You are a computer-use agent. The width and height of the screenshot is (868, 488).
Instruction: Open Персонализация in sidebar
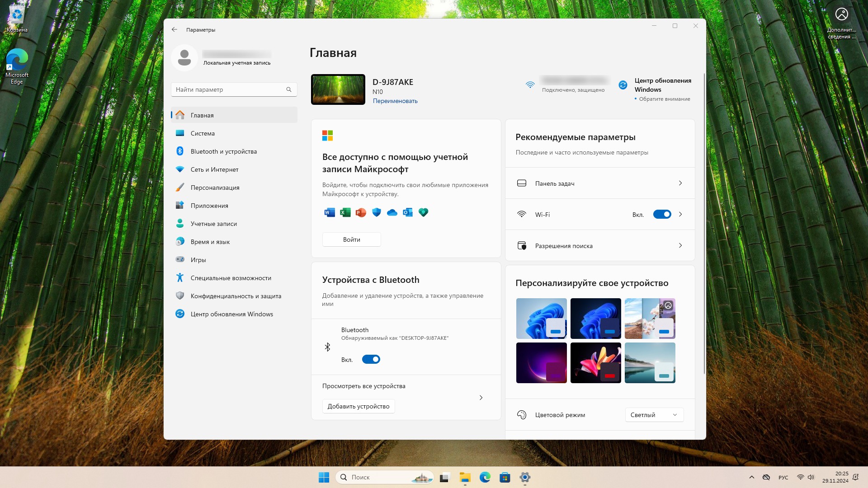(x=215, y=188)
